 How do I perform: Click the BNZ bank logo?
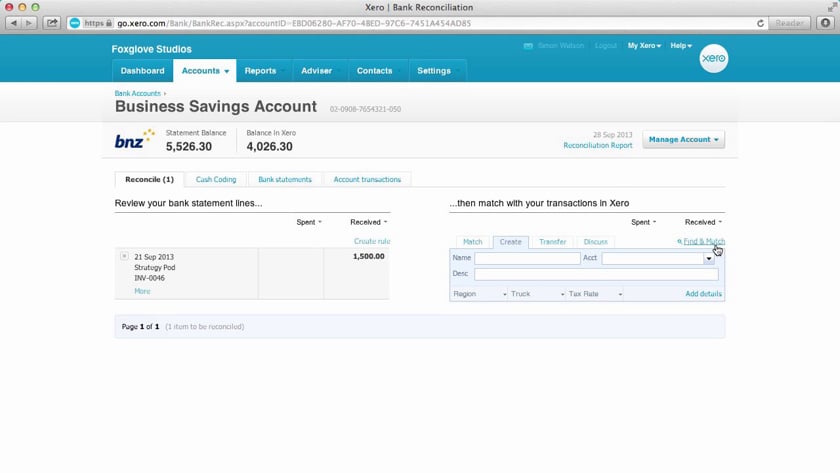tap(135, 139)
